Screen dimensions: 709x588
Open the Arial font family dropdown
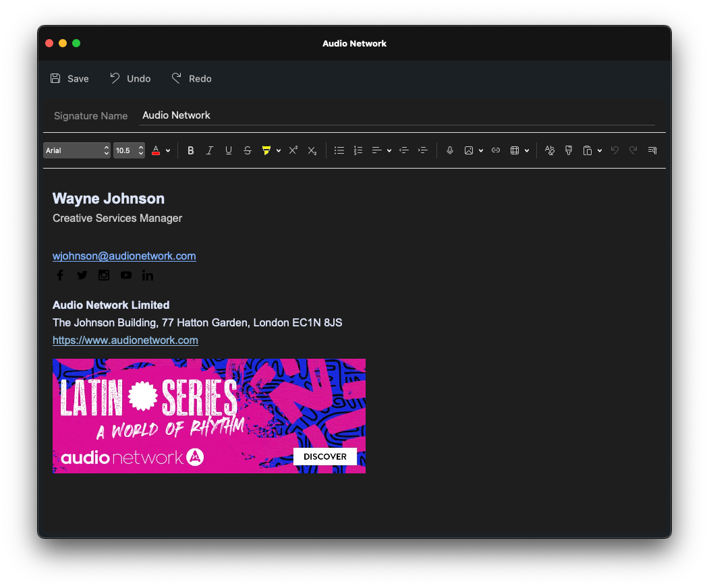(x=76, y=150)
